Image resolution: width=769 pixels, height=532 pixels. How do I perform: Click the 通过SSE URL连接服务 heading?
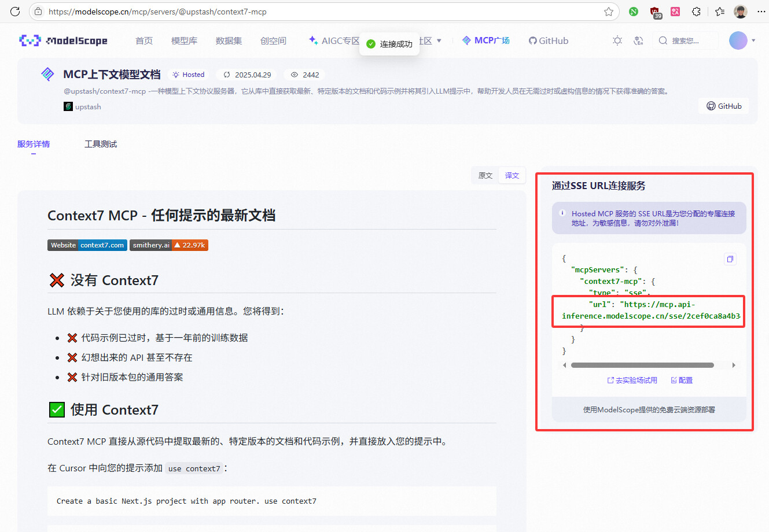[x=598, y=186]
